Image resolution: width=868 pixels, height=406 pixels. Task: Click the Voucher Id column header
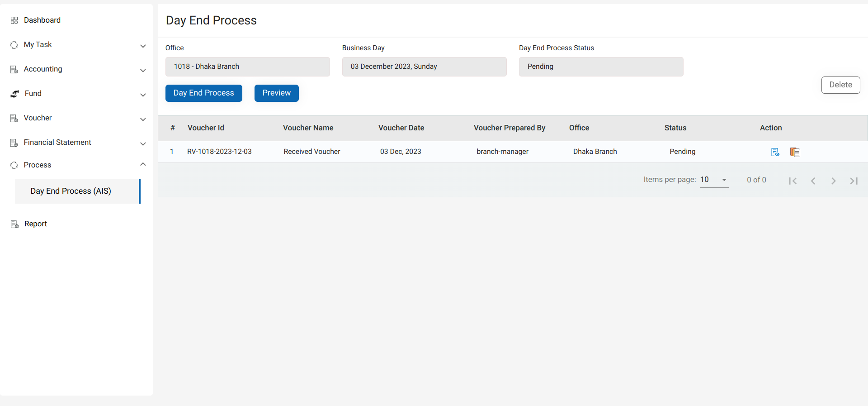[x=206, y=128]
